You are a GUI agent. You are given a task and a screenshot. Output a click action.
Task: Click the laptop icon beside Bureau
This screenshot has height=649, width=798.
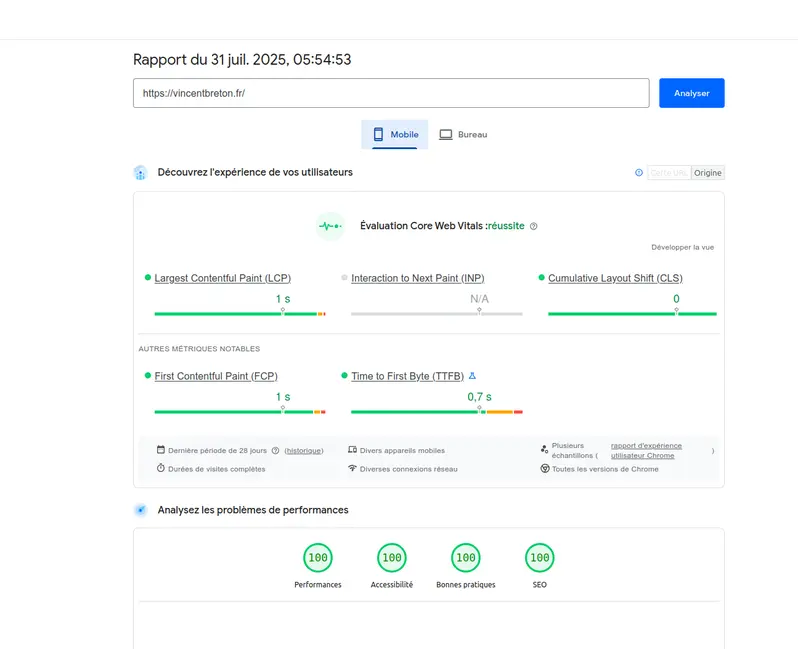[x=446, y=134]
